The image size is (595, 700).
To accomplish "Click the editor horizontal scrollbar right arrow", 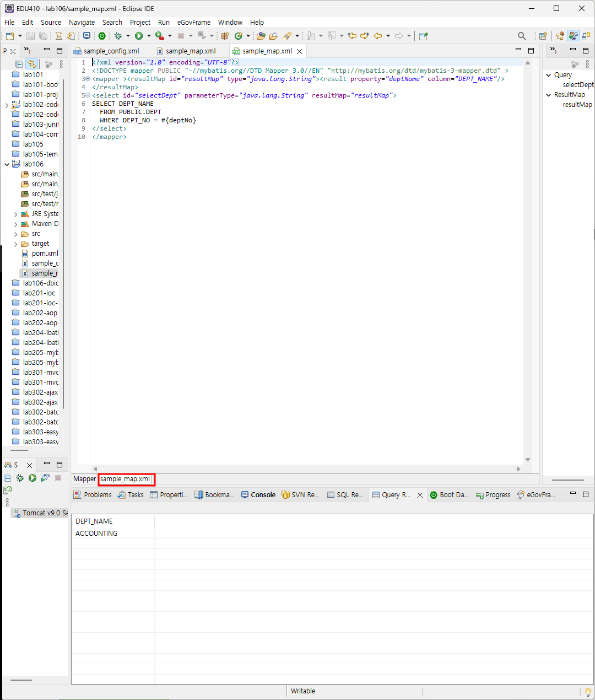I will [x=518, y=469].
